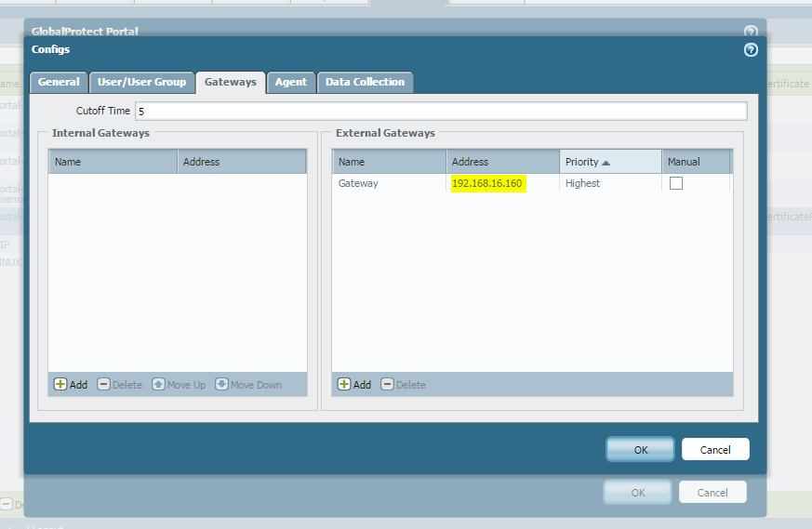Cancel the Configs dialog

pos(715,449)
